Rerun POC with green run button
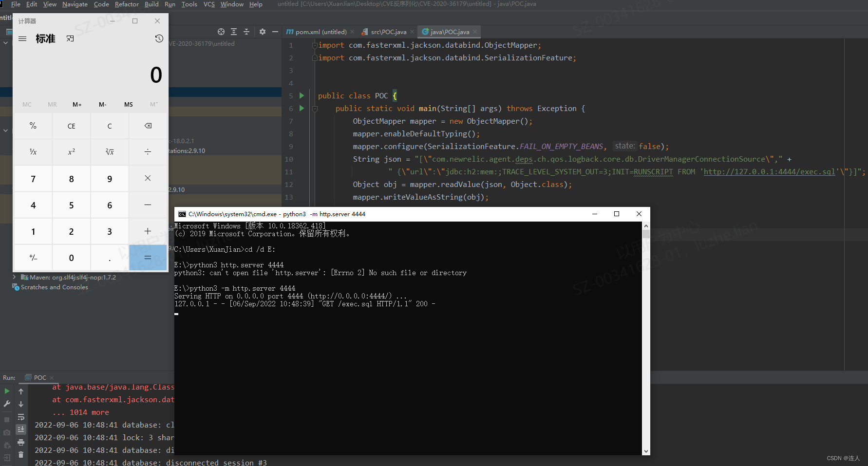 (7, 391)
